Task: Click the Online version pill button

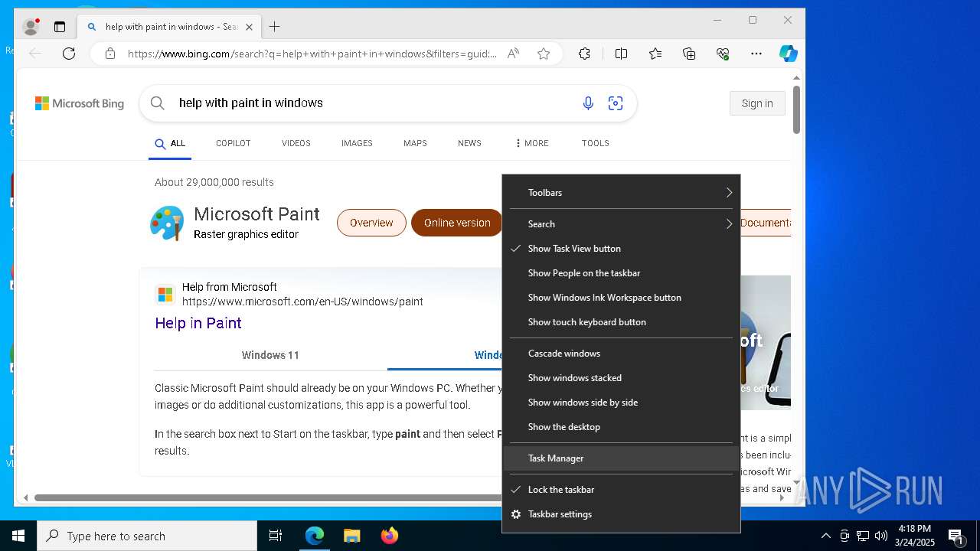Action: click(457, 223)
